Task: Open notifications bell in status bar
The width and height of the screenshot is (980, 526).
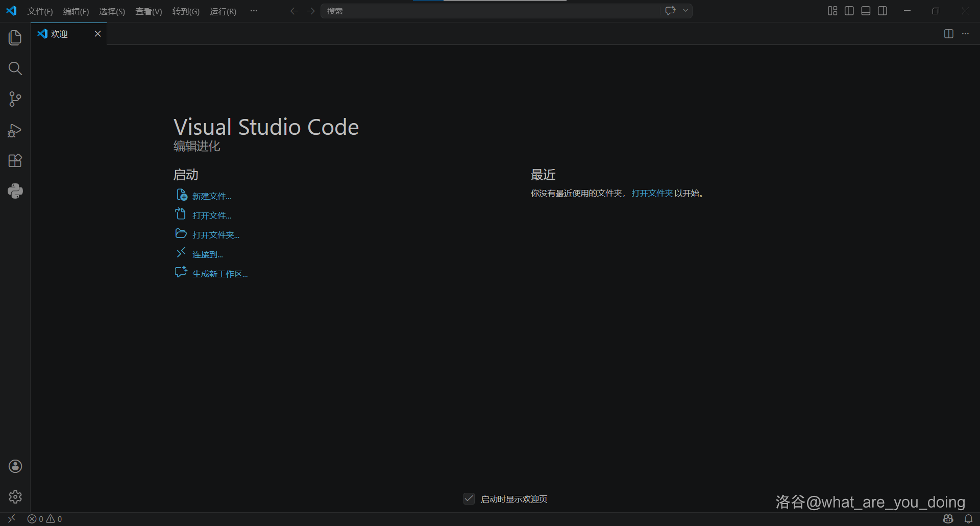Action: tap(968, 519)
